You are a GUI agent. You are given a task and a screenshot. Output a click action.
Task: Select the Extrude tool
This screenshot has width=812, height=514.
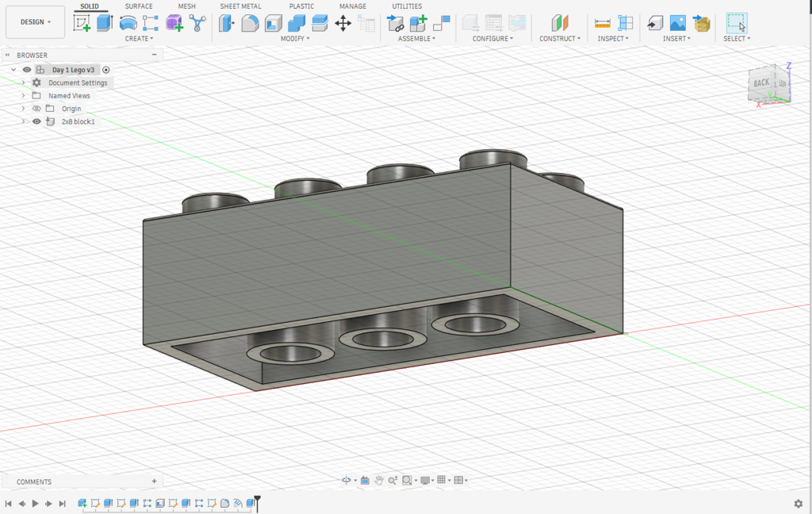(105, 23)
